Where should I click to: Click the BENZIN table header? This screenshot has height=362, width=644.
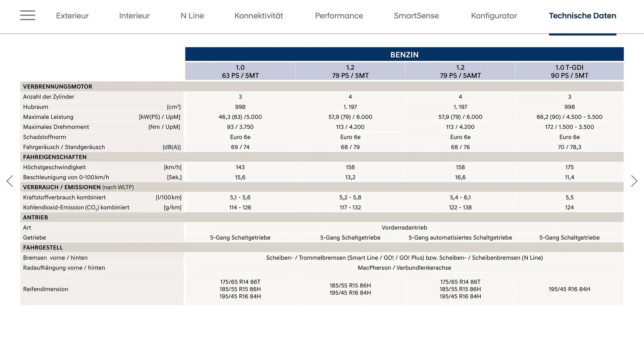point(404,54)
